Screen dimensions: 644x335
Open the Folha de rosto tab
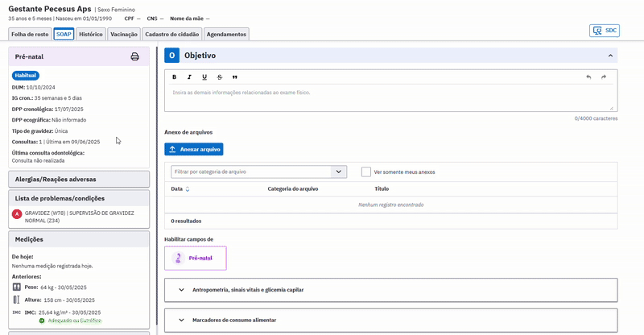30,34
